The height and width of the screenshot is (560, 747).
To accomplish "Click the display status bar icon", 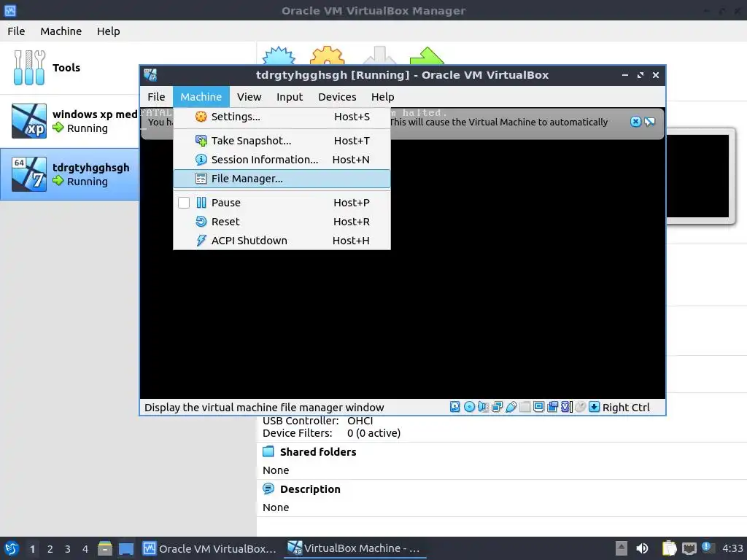I will pyautogui.click(x=539, y=407).
